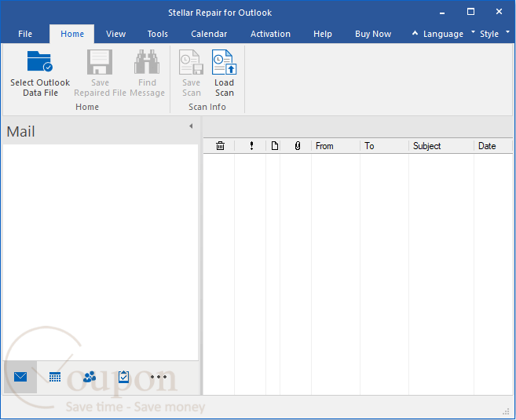Click the window resize grip

pos(506,411)
